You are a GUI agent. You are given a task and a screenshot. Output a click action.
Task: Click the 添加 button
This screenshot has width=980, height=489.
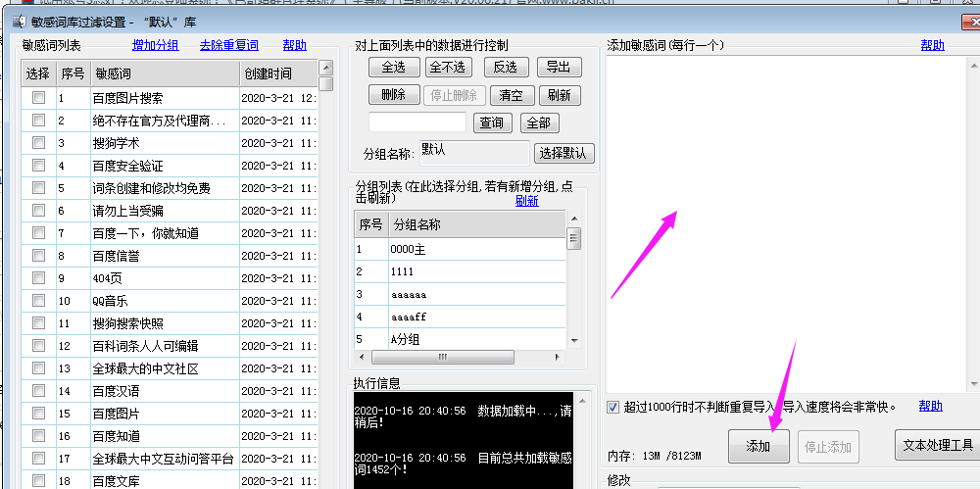pyautogui.click(x=759, y=446)
